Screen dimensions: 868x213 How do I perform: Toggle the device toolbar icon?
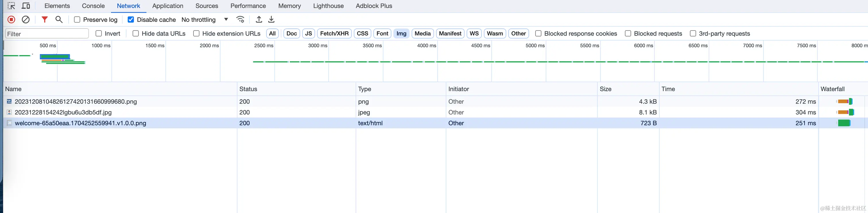tap(26, 6)
